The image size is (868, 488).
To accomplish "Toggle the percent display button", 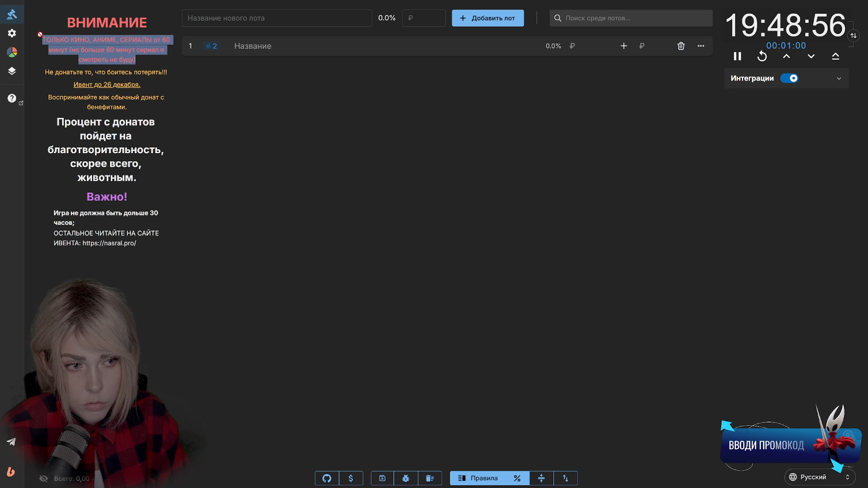I will pos(517,478).
